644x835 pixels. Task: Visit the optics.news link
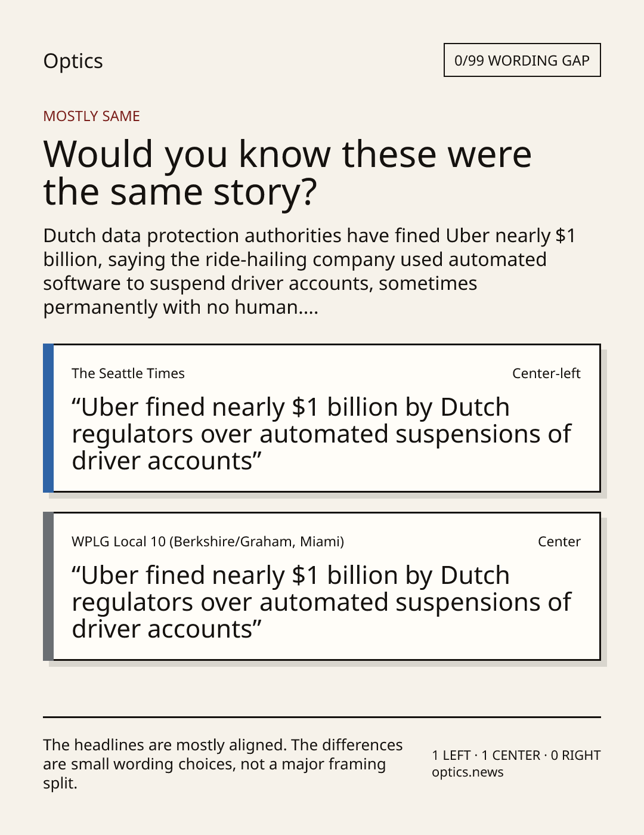coord(467,772)
